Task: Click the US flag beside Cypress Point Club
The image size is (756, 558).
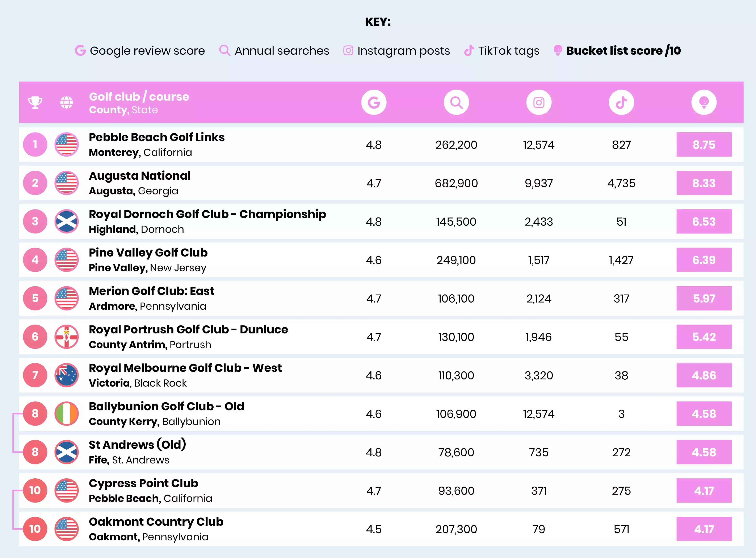Action: click(67, 490)
